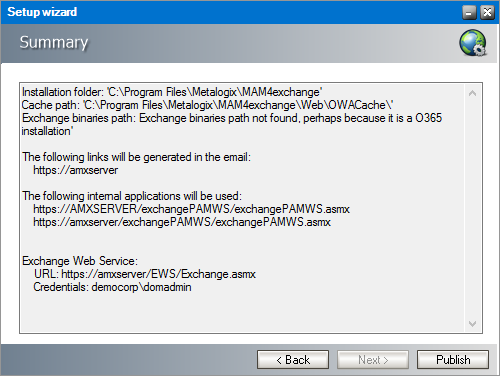The width and height of the screenshot is (500, 376).
Task: Click 'The following internal applications will be used' text
Action: 132,196
